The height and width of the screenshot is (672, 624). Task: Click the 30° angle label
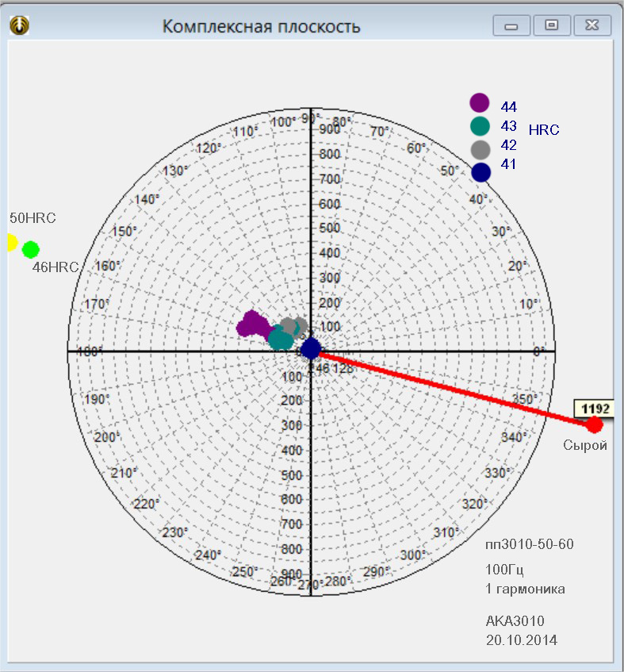pos(502,232)
